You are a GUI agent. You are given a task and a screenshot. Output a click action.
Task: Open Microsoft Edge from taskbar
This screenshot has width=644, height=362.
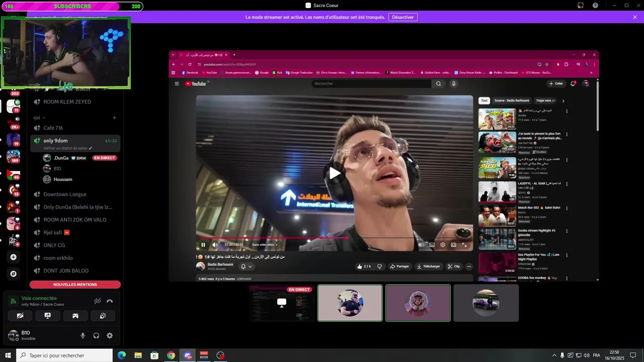(122, 355)
